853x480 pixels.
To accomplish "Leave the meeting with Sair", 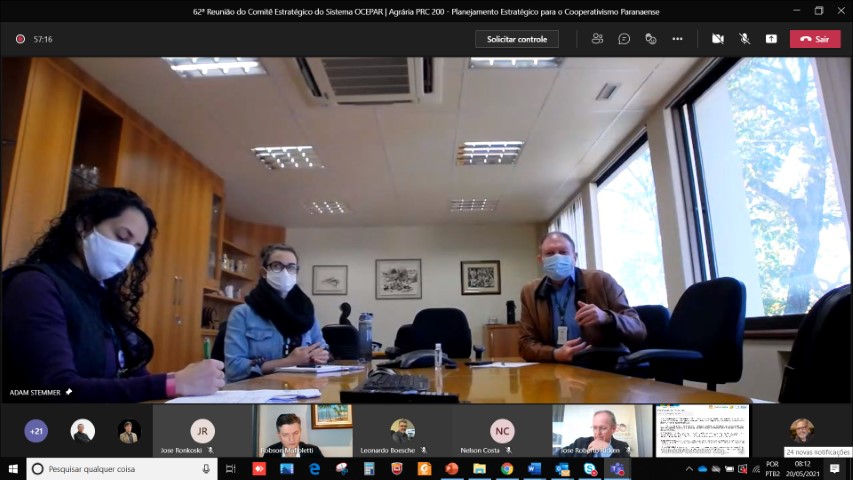I will 815,39.
